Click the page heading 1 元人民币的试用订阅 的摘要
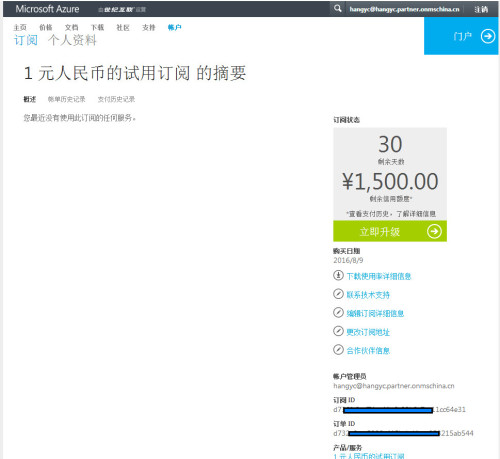 135,73
